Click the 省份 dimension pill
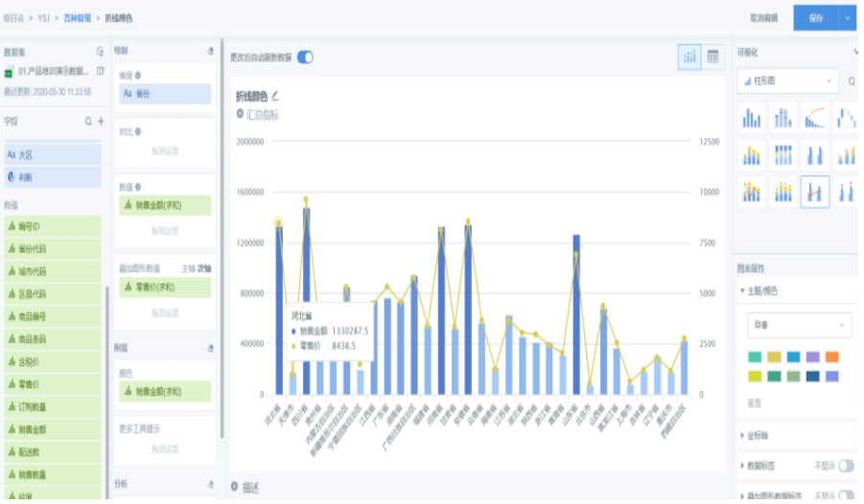This screenshot has height=504, width=864. point(165,94)
